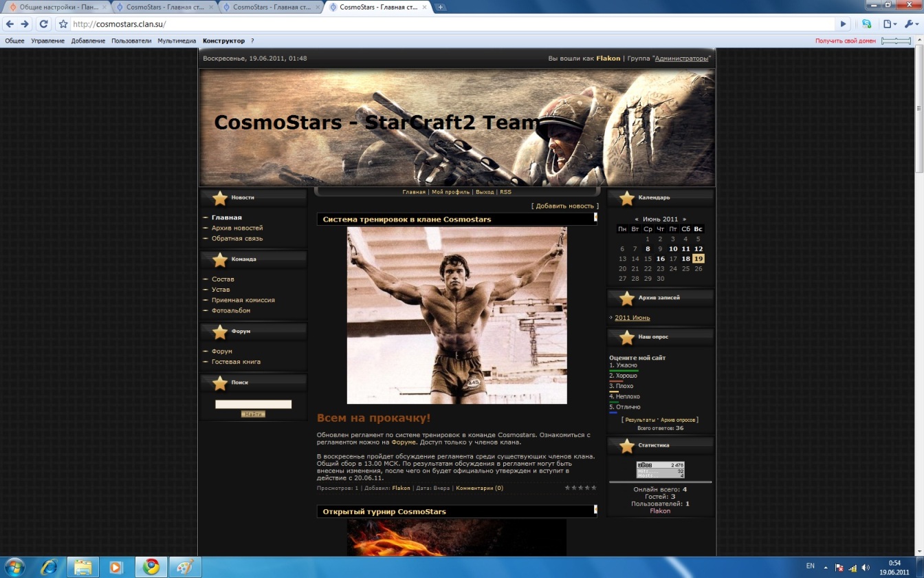The width and height of the screenshot is (924, 578).
Task: Click the sidebar search input field
Action: tap(253, 404)
